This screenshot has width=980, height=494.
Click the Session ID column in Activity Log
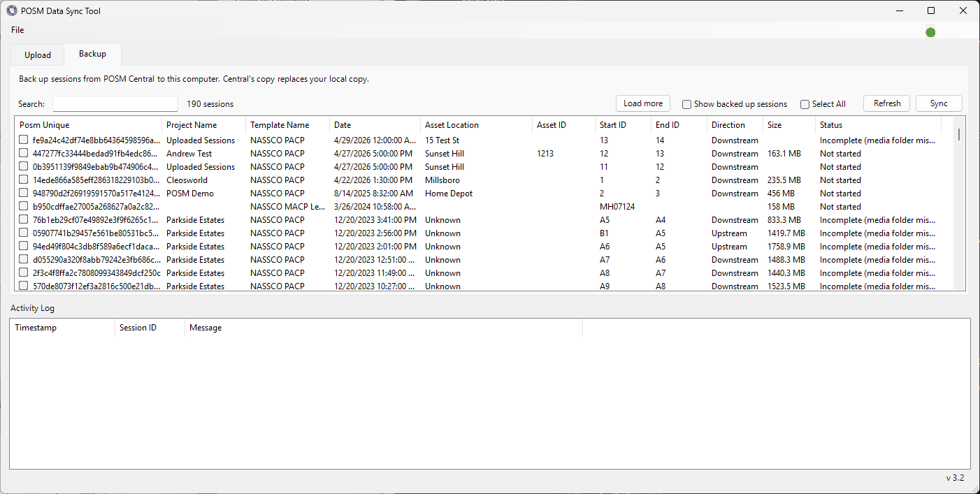150,328
